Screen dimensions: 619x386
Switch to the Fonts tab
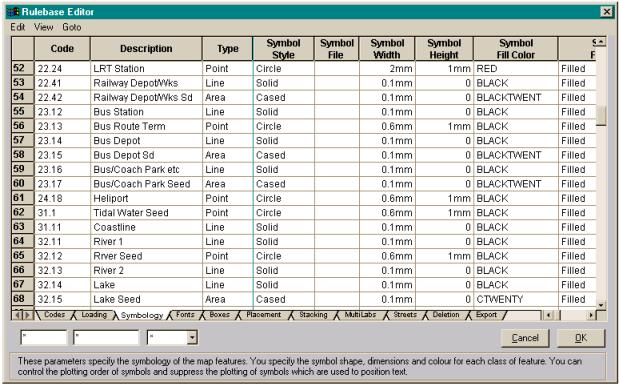click(x=185, y=315)
